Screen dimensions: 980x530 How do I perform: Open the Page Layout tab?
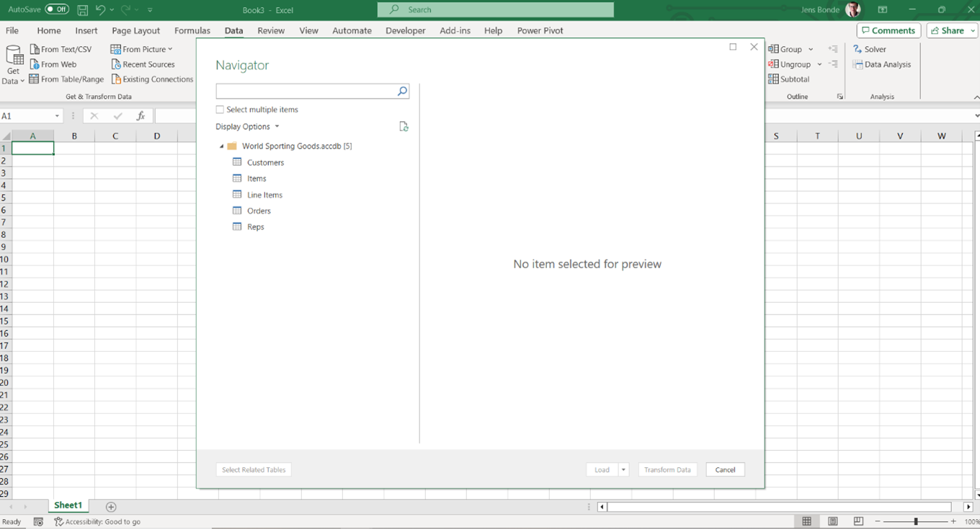[136, 30]
